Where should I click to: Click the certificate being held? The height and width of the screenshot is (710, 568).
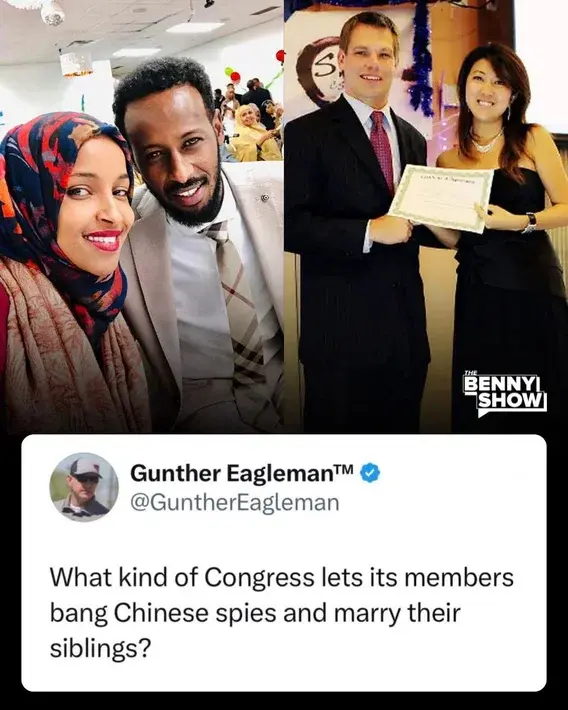coord(441,199)
